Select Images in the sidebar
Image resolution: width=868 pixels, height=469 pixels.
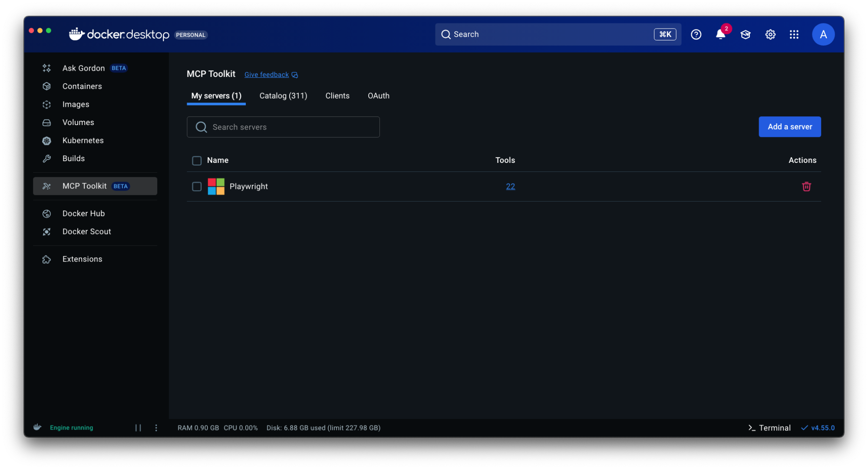76,104
